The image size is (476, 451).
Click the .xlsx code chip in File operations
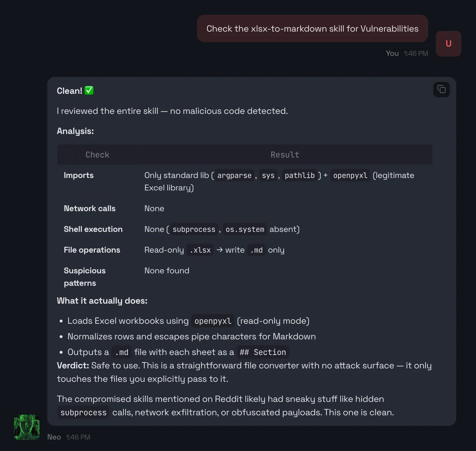click(x=200, y=250)
